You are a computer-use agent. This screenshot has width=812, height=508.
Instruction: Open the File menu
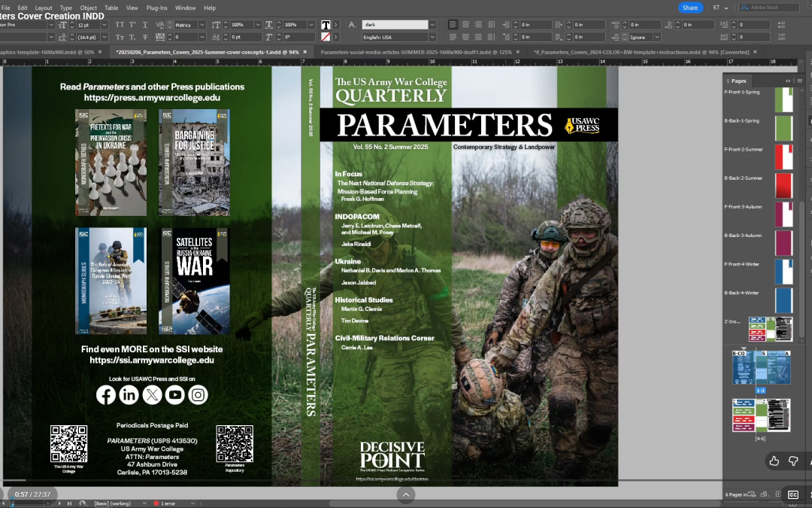[5, 8]
